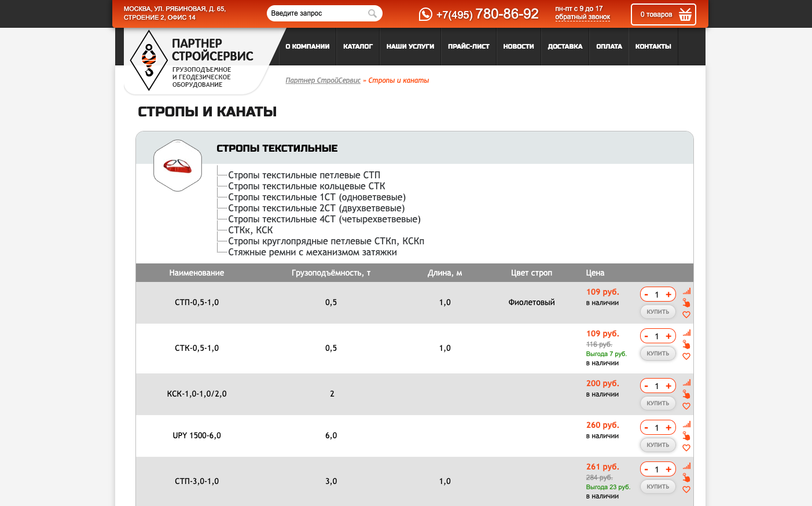Click the textile slings category thumbnail
The width and height of the screenshot is (812, 506).
tap(178, 166)
